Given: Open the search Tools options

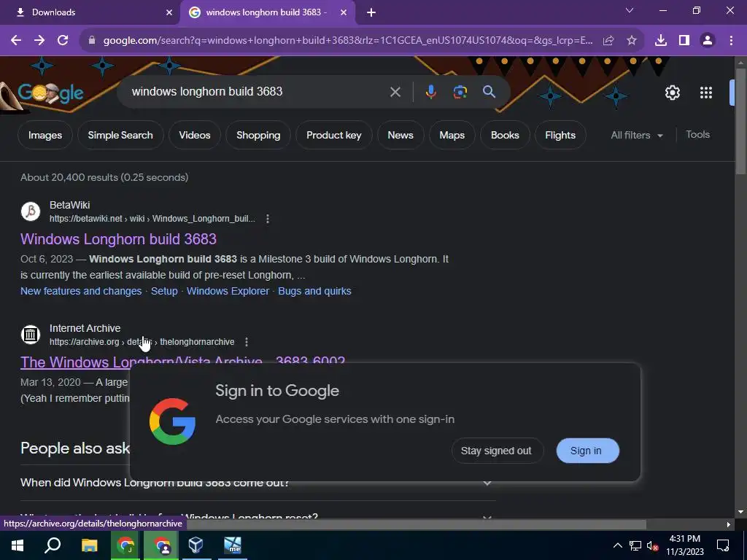Looking at the screenshot, I should click(697, 135).
